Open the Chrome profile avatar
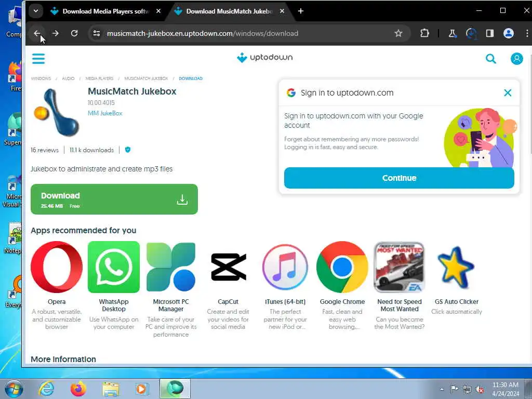 tap(508, 33)
